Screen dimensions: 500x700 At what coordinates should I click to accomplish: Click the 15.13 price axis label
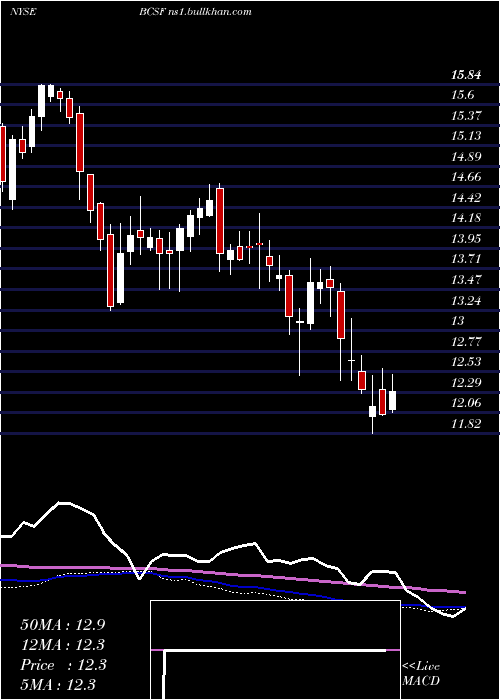466,136
